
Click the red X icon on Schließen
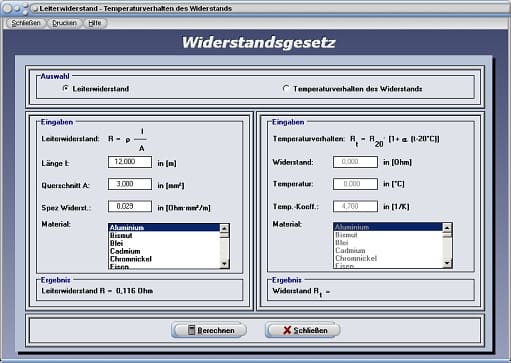[x=287, y=330]
